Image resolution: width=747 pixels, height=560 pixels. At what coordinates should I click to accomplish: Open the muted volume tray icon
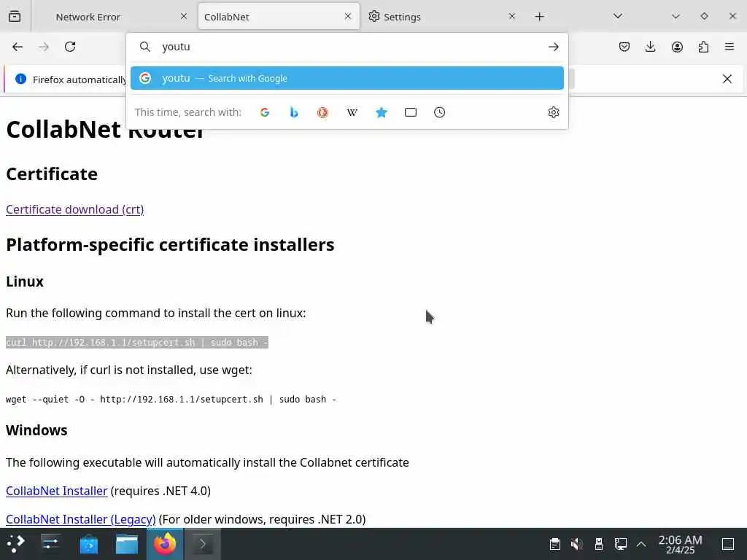pos(576,544)
